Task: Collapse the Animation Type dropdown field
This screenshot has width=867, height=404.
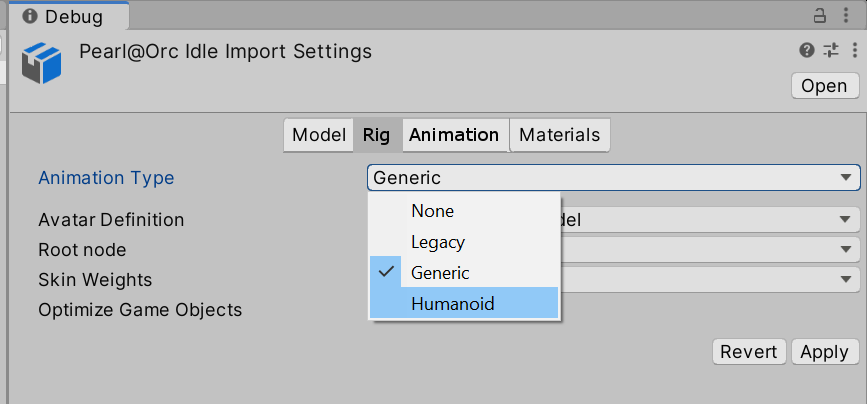Action: (614, 178)
